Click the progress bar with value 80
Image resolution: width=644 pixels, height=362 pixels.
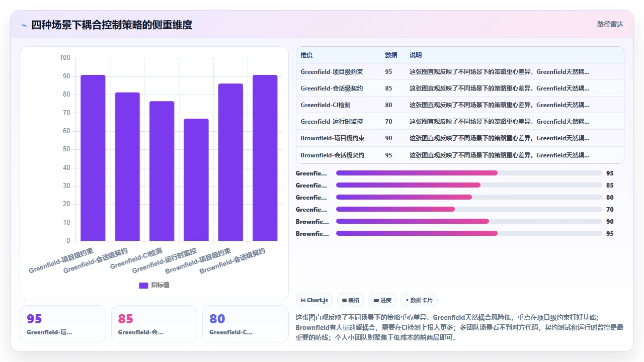coord(469,197)
